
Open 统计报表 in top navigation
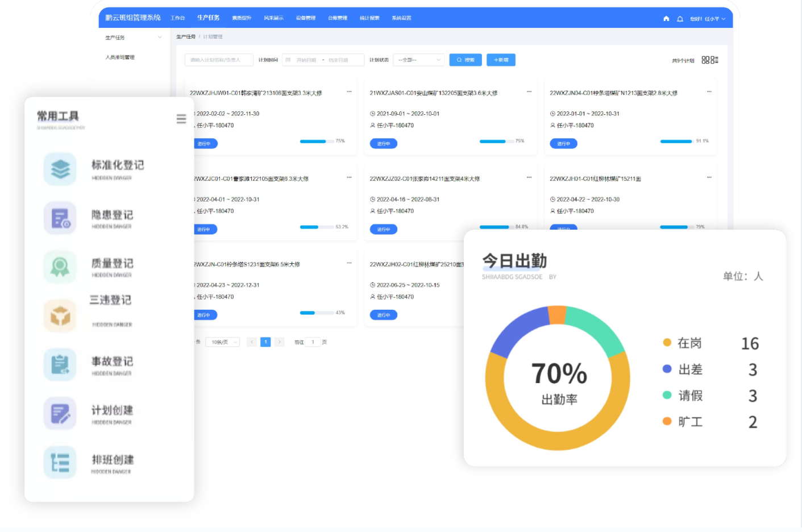click(369, 18)
